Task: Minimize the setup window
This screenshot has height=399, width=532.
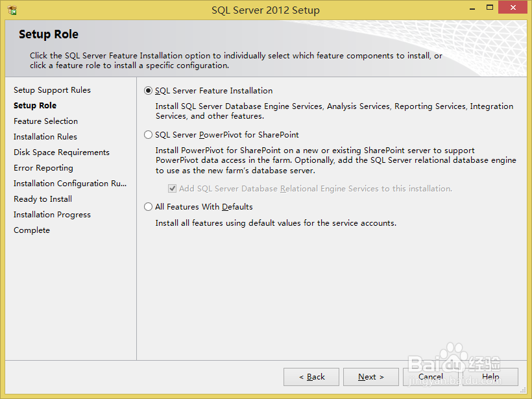Action: coord(471,7)
